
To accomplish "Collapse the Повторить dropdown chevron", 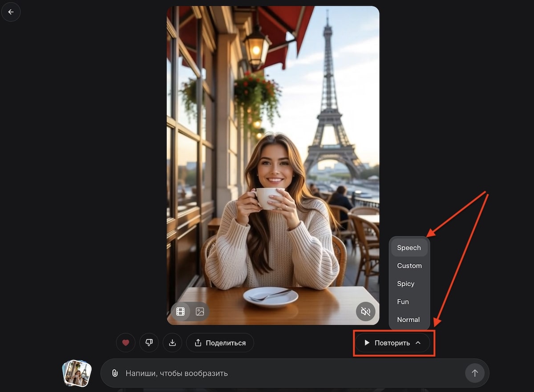I will tap(418, 343).
